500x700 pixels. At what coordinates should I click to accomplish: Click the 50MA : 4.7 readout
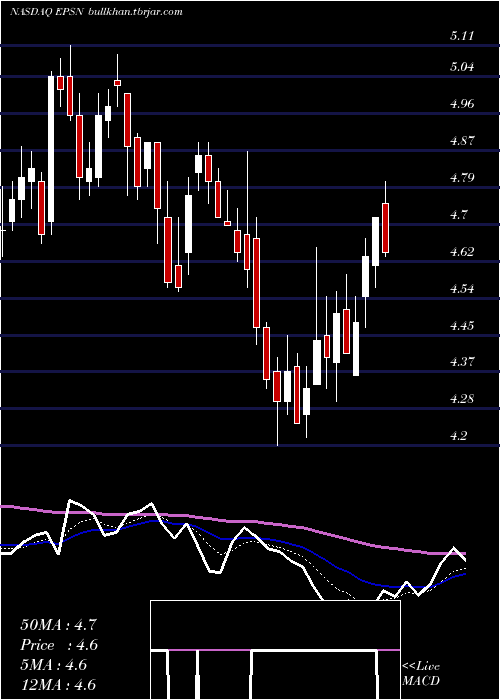(x=58, y=625)
